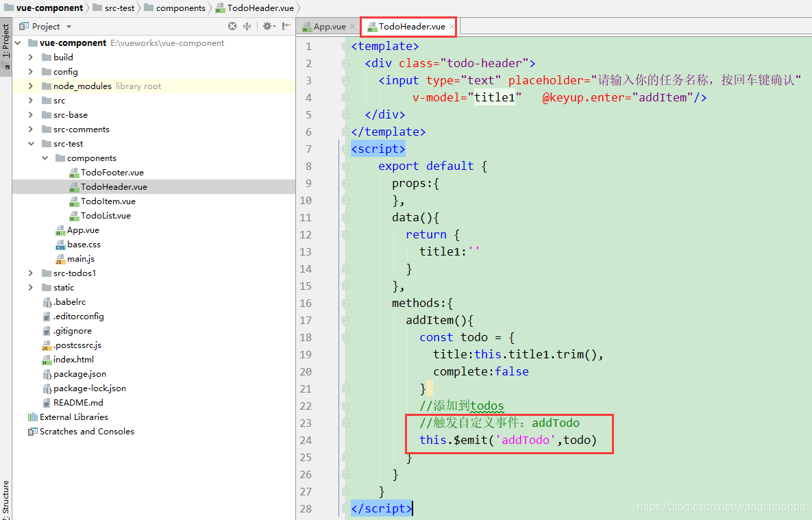Click components in the breadcrumb

[x=175, y=8]
